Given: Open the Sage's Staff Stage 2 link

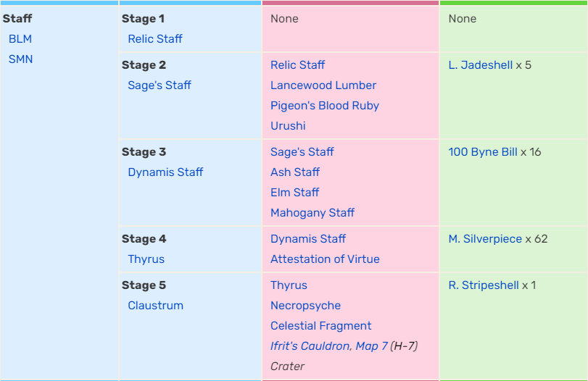Looking at the screenshot, I should point(160,85).
